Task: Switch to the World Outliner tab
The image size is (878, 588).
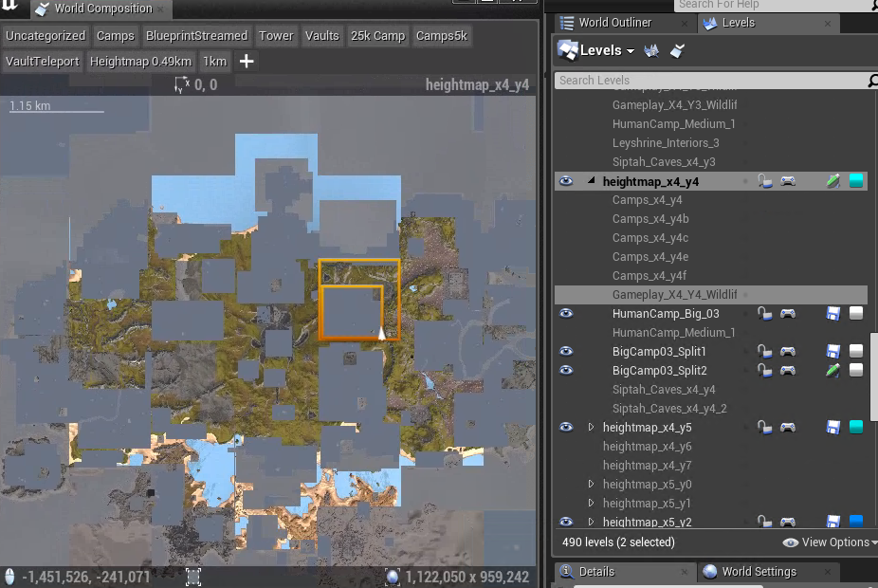Action: [614, 23]
